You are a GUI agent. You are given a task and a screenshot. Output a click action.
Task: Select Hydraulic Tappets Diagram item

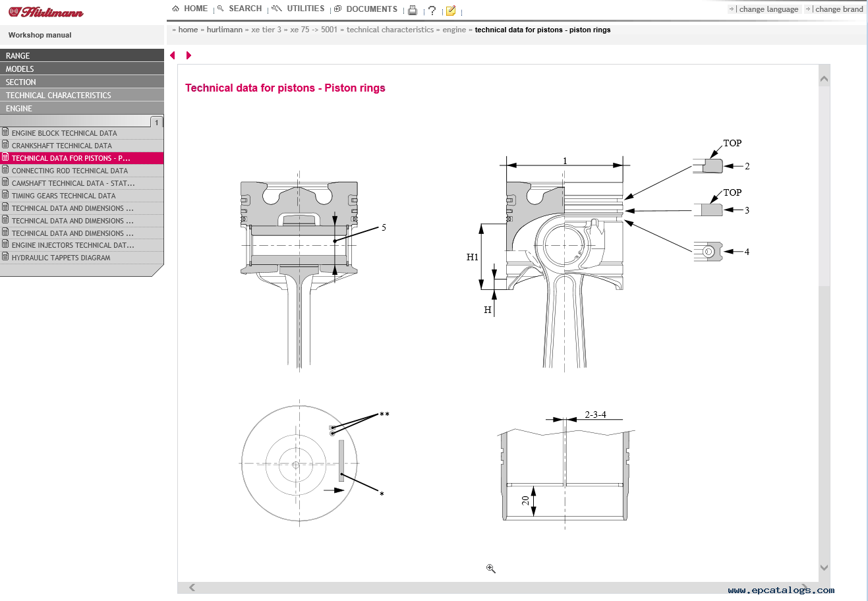pos(61,258)
